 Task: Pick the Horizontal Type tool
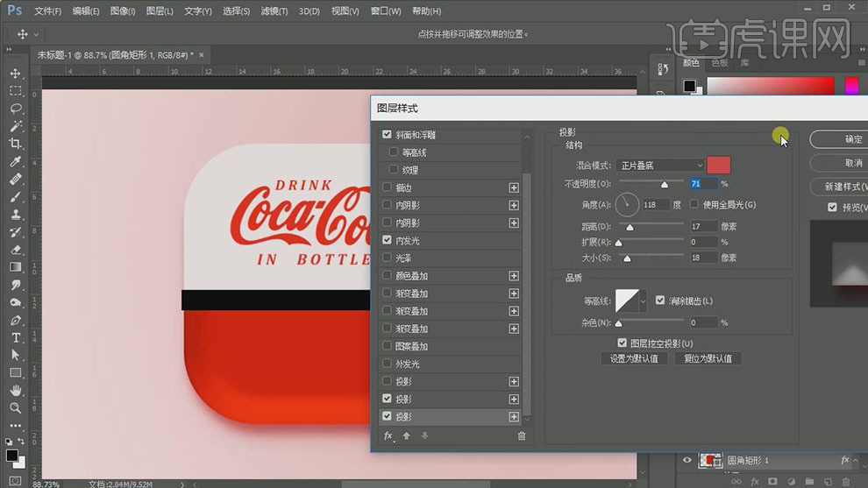16,337
